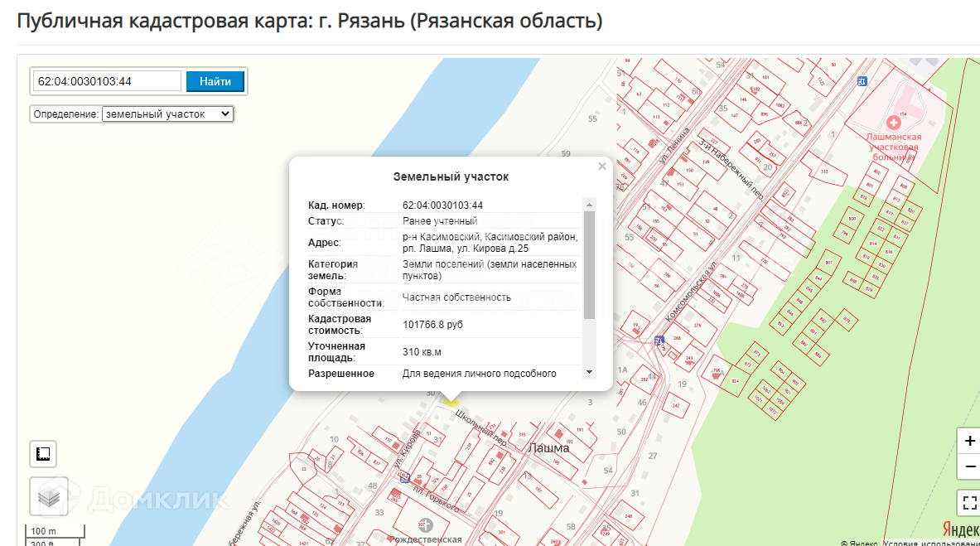
Task: Zoom in with the plus button
Action: pyautogui.click(x=970, y=440)
